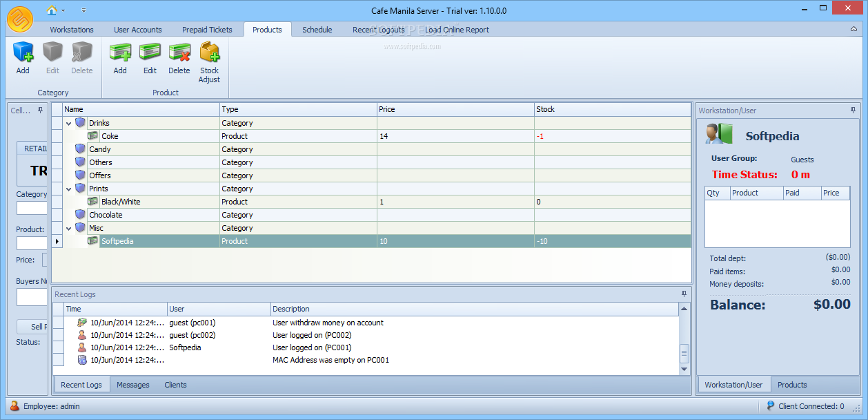Click the Client Connected status icon

pyautogui.click(x=771, y=406)
